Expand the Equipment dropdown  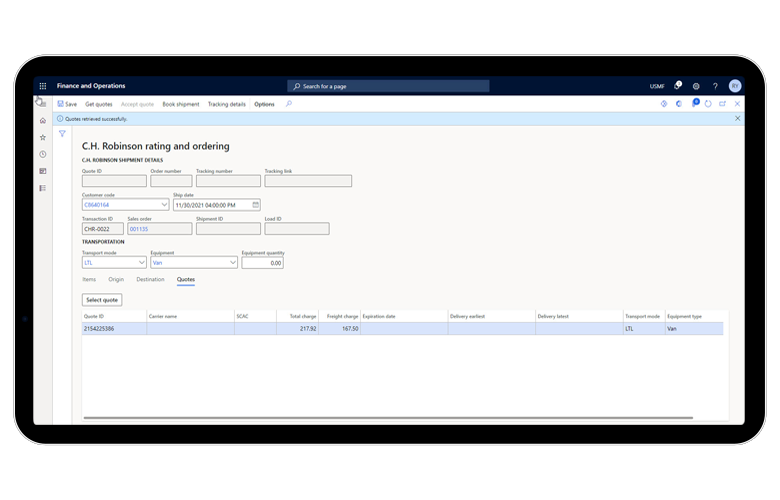[x=232, y=263]
